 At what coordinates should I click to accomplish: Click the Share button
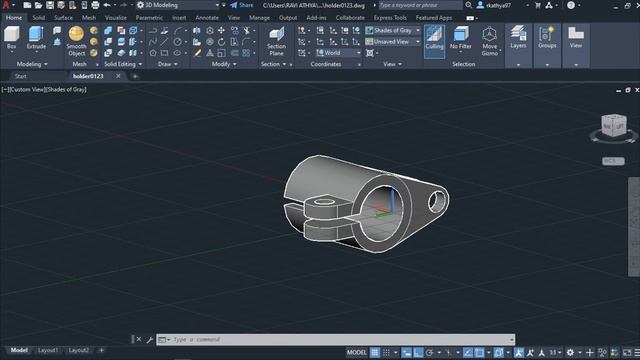(x=242, y=5)
